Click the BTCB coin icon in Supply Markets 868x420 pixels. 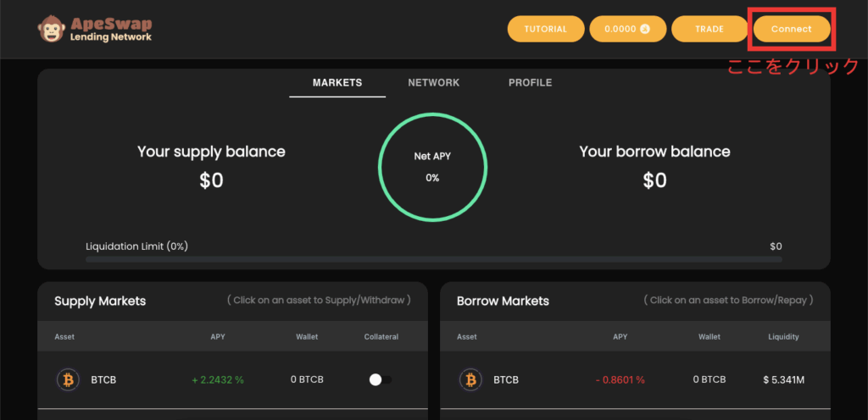tap(67, 379)
